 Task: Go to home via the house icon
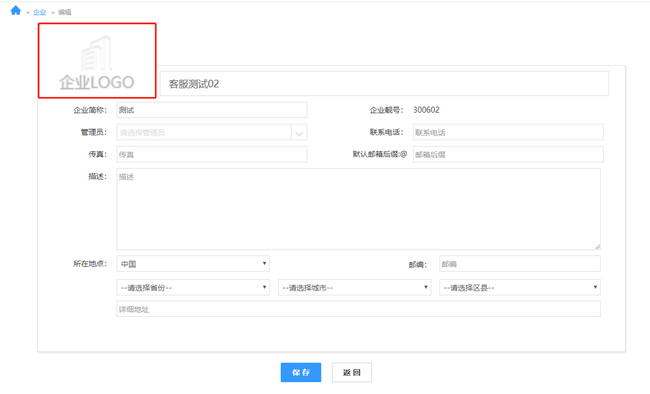(16, 10)
